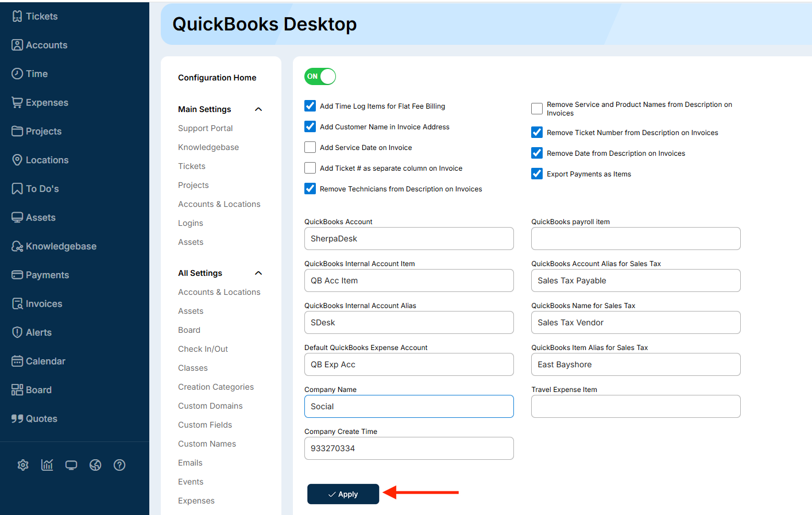Click the Quotes quotation-mark icon
812x515 pixels.
(x=17, y=418)
